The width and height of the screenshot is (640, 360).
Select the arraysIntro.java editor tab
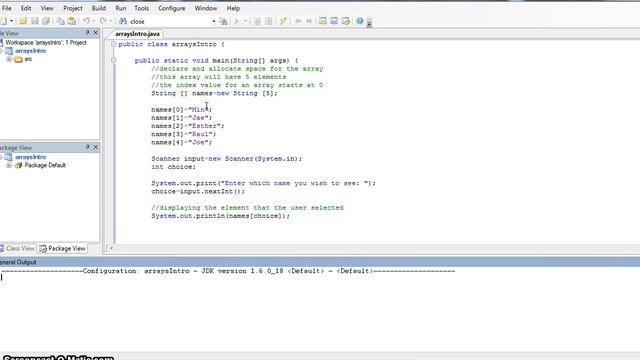[x=137, y=34]
